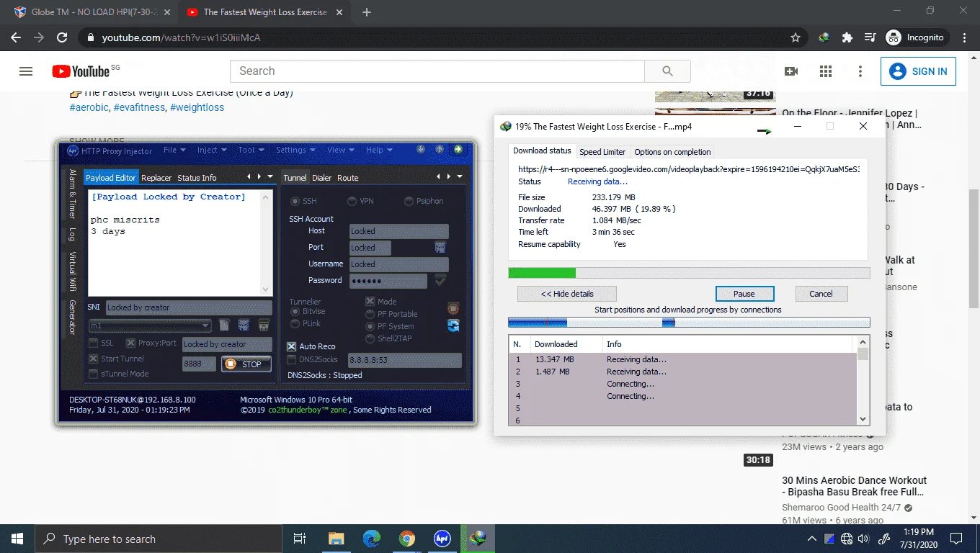Pause the download
The height and width of the screenshot is (553, 980).
point(744,294)
